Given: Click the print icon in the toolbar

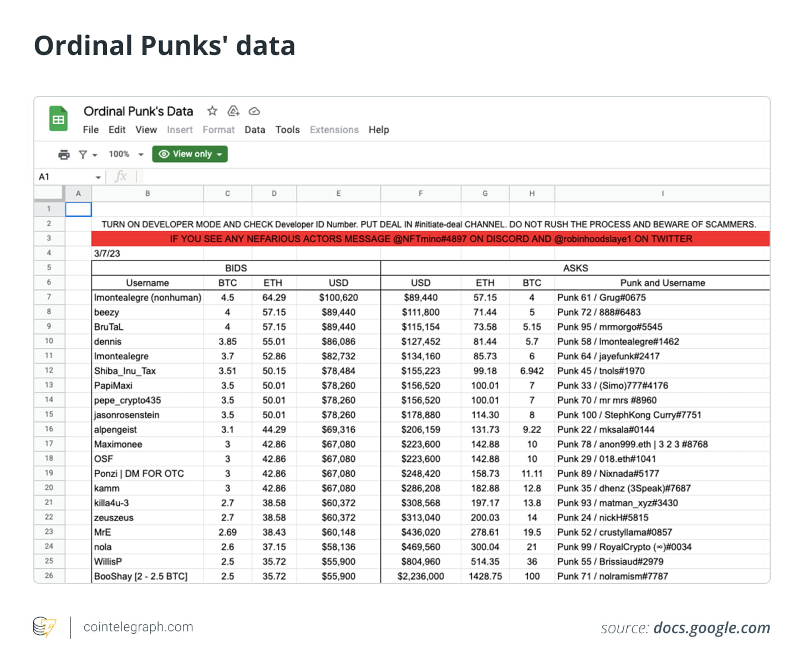Looking at the screenshot, I should pos(64,154).
